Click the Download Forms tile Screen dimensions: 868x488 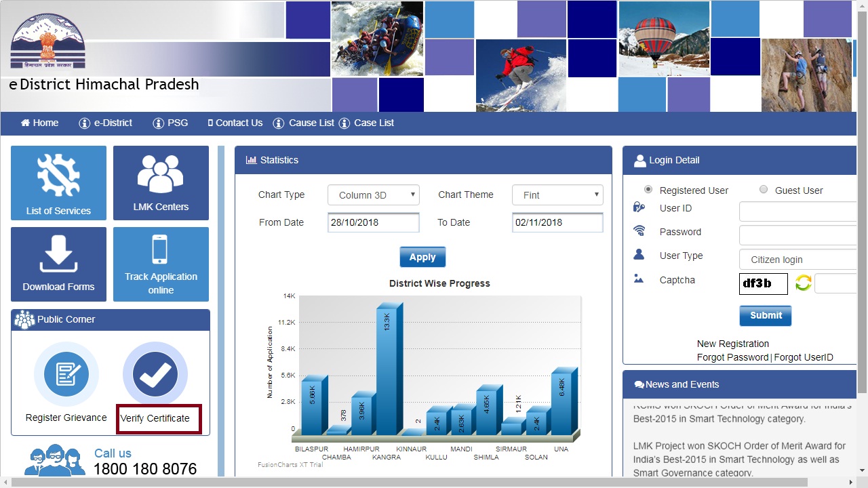pyautogui.click(x=58, y=264)
